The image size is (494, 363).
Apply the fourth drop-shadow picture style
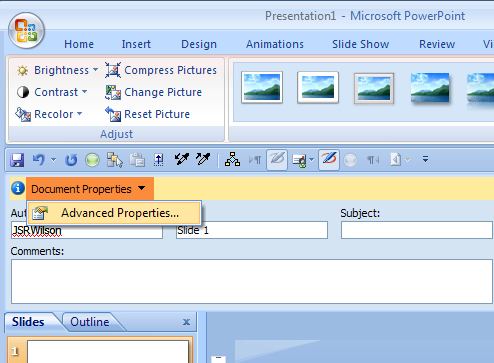pyautogui.click(x=430, y=88)
